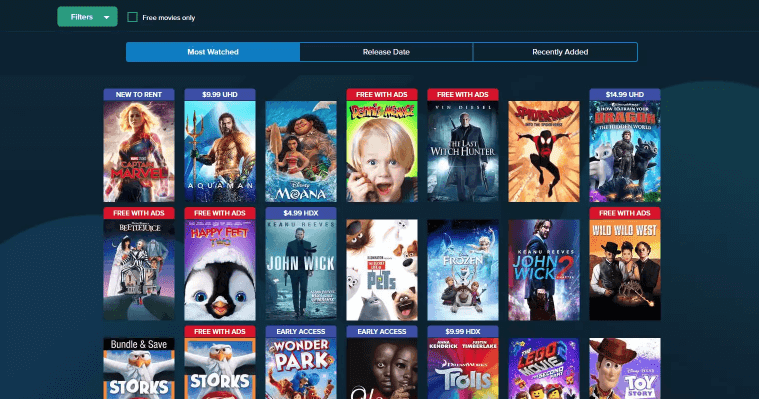Viewport: 759px width, 399px height.
Task: Open the John Wick 2 poster
Action: 544,270
